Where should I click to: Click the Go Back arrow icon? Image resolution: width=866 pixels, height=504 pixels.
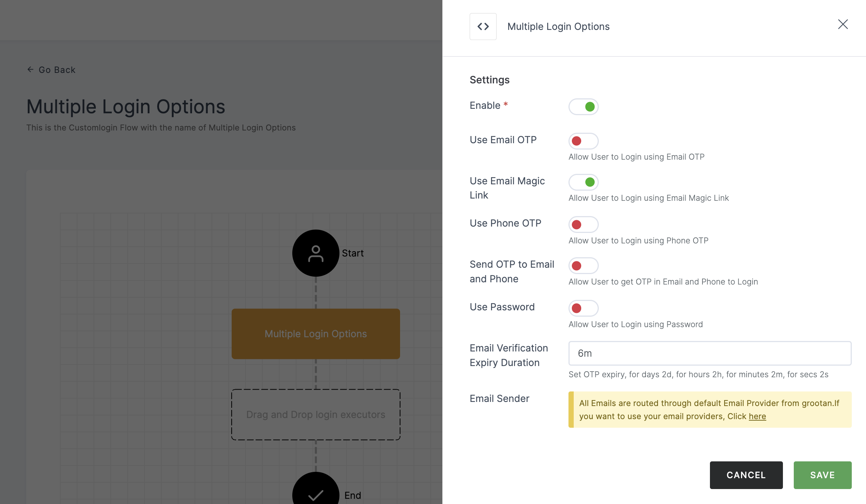tap(30, 70)
